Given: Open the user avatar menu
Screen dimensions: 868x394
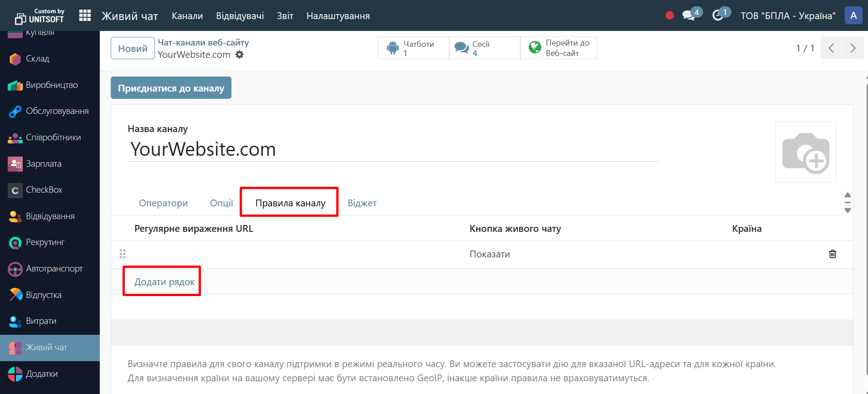Looking at the screenshot, I should [853, 15].
